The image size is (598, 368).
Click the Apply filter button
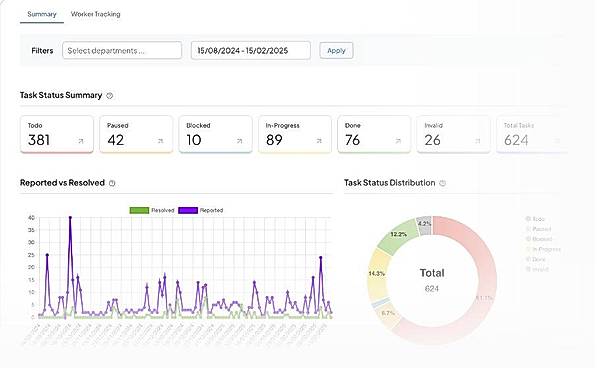(336, 50)
